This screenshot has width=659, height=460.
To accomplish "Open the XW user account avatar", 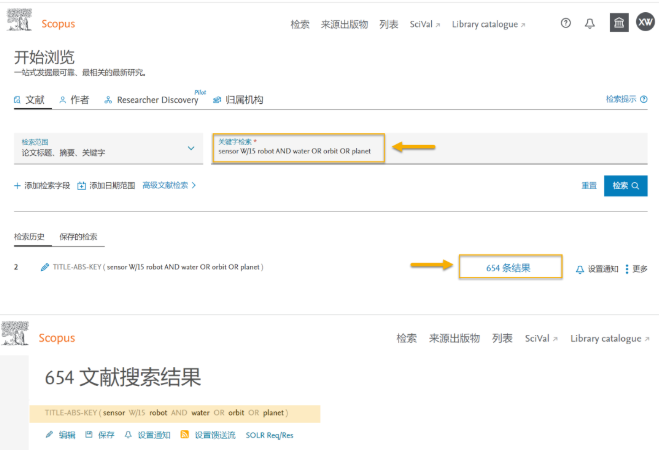I will click(x=645, y=23).
